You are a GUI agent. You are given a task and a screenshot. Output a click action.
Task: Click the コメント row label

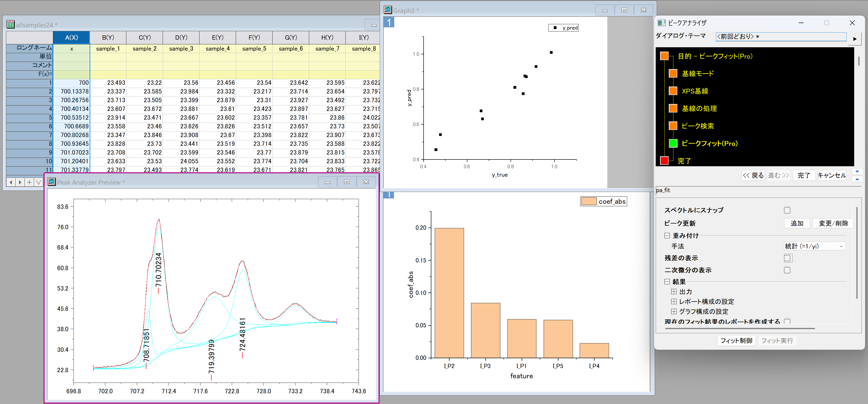pos(30,65)
